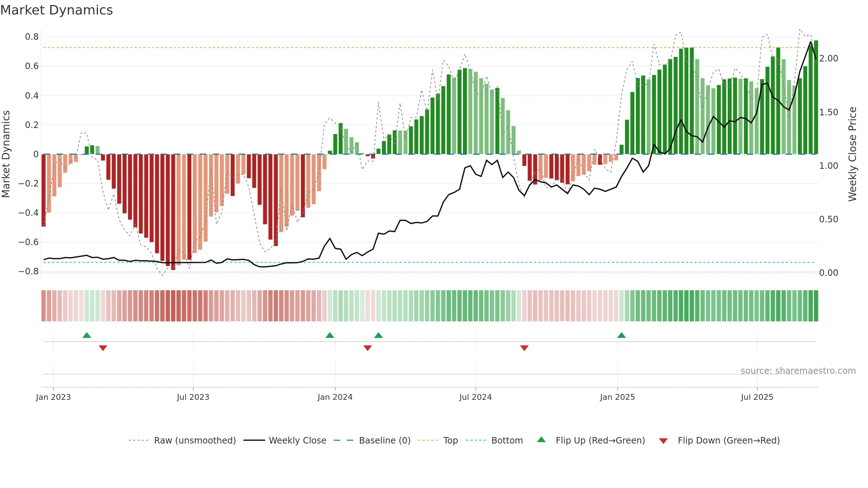Toggle Flip Down (Green→Red) legend entry
This screenshot has height=488, width=868.
point(719,440)
